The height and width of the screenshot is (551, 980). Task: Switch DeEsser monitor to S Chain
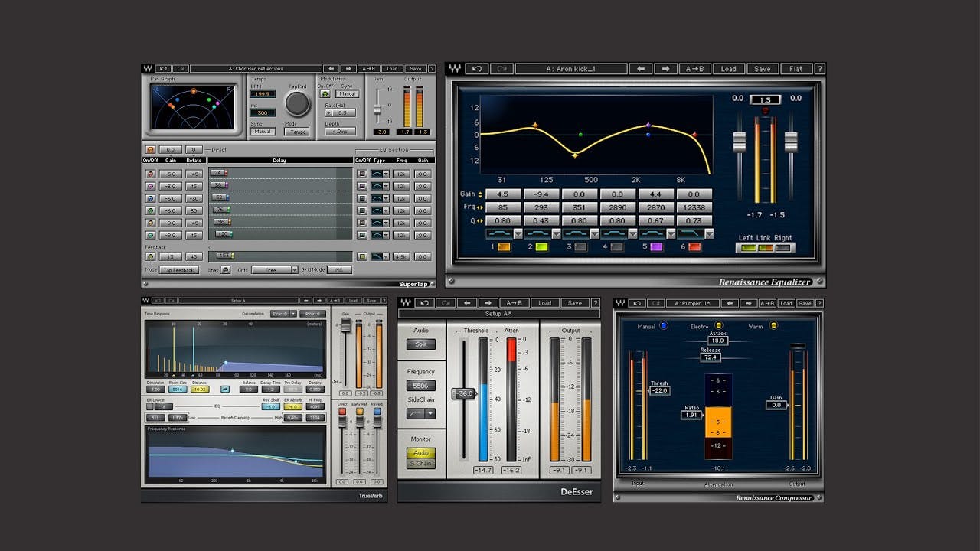422,463
